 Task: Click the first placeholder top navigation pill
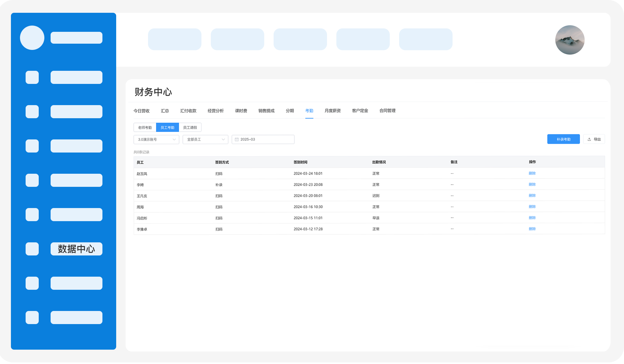[x=175, y=39]
